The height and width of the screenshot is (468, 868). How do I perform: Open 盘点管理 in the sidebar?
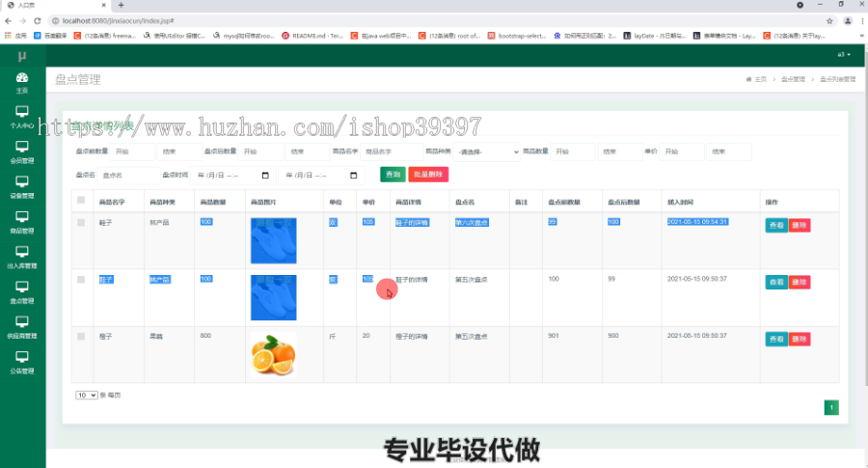pyautogui.click(x=22, y=292)
